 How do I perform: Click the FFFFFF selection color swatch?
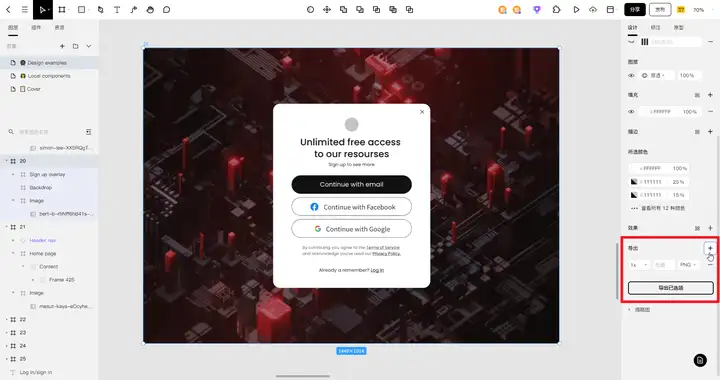[x=634, y=168]
